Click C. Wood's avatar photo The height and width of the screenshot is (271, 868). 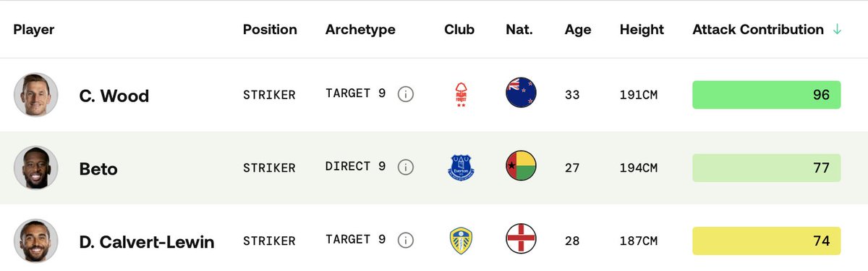click(x=36, y=94)
